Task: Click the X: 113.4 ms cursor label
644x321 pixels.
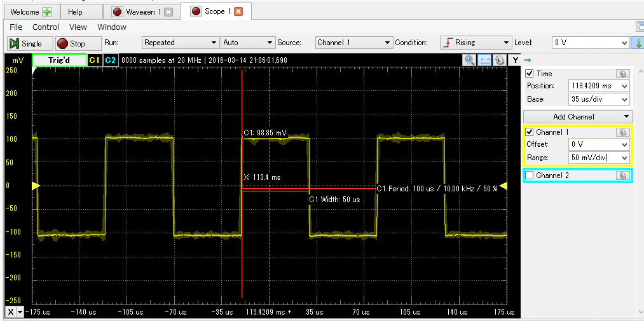Action: click(x=262, y=177)
